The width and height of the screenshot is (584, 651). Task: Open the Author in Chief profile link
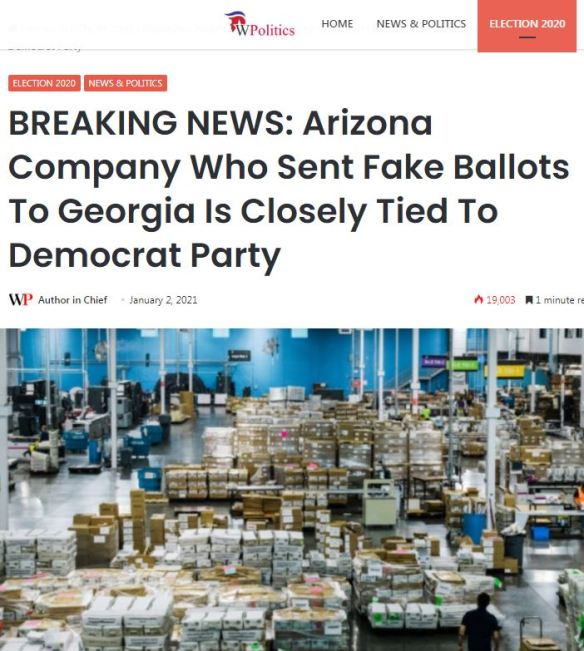click(x=73, y=300)
